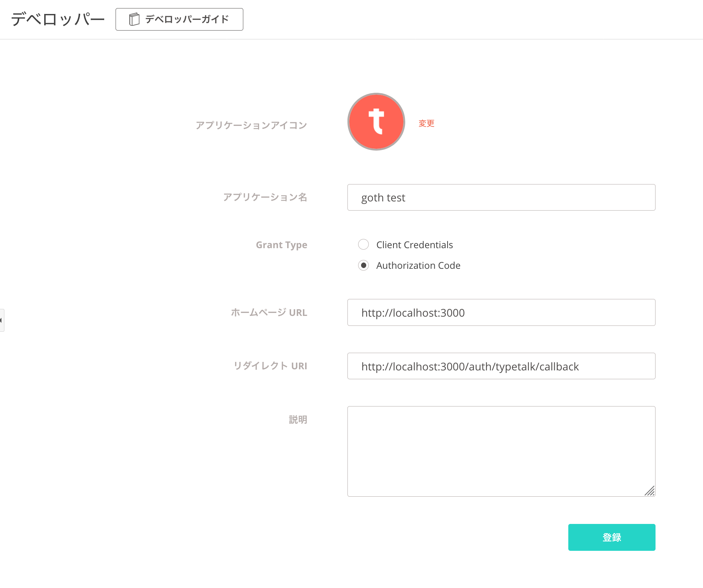Click the デベロッパー page heading
The width and height of the screenshot is (703, 588).
(x=58, y=19)
